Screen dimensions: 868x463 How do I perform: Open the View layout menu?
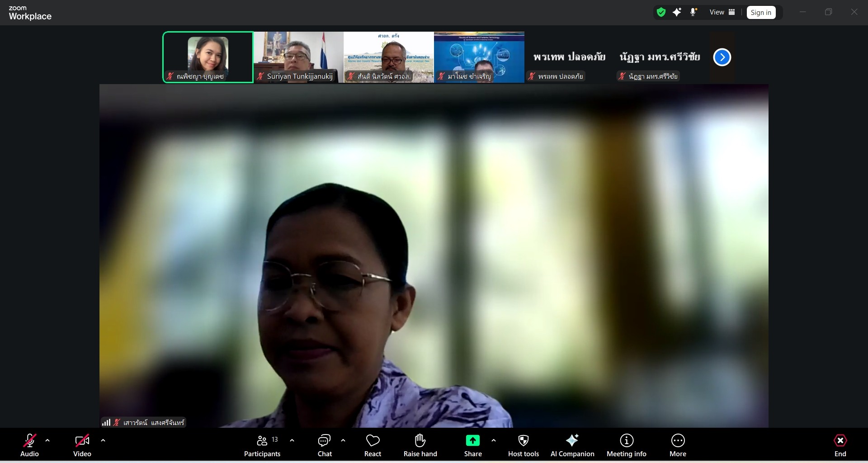coord(722,12)
